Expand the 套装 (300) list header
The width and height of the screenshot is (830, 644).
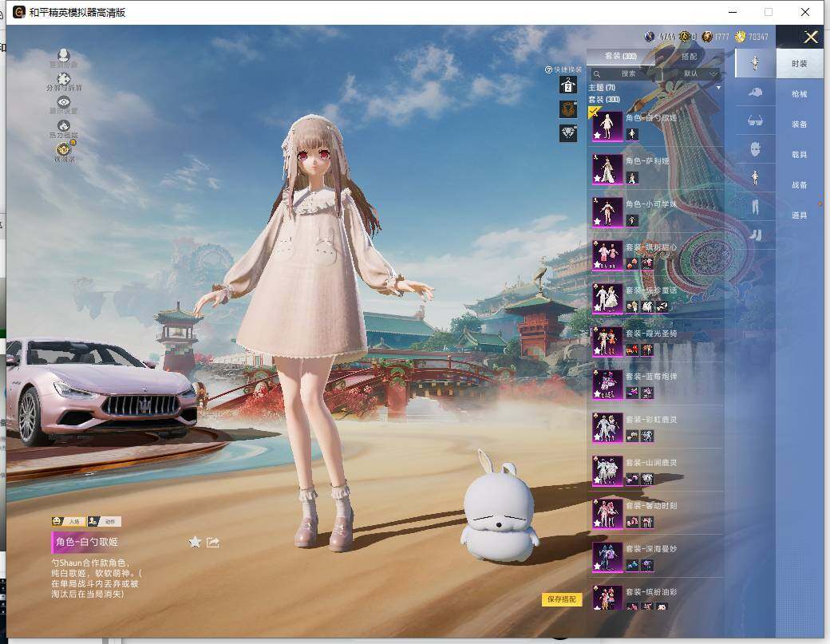(604, 99)
